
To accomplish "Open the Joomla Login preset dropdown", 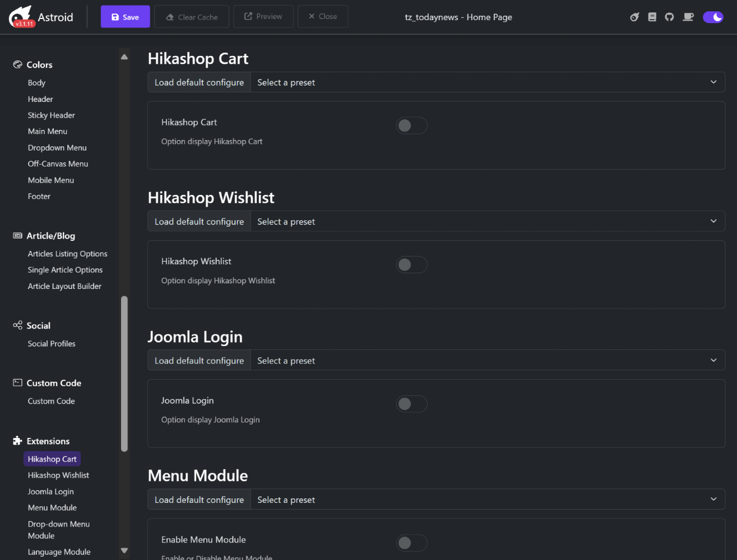I will pyautogui.click(x=488, y=361).
